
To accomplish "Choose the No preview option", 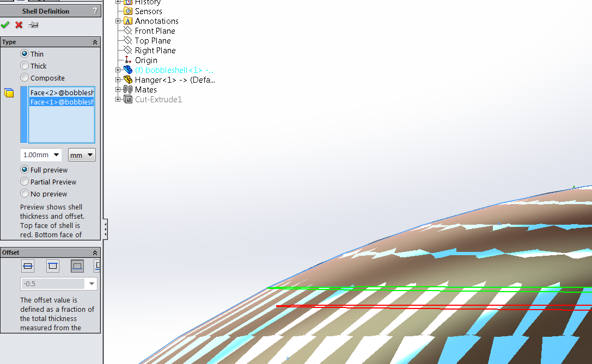I will [25, 193].
